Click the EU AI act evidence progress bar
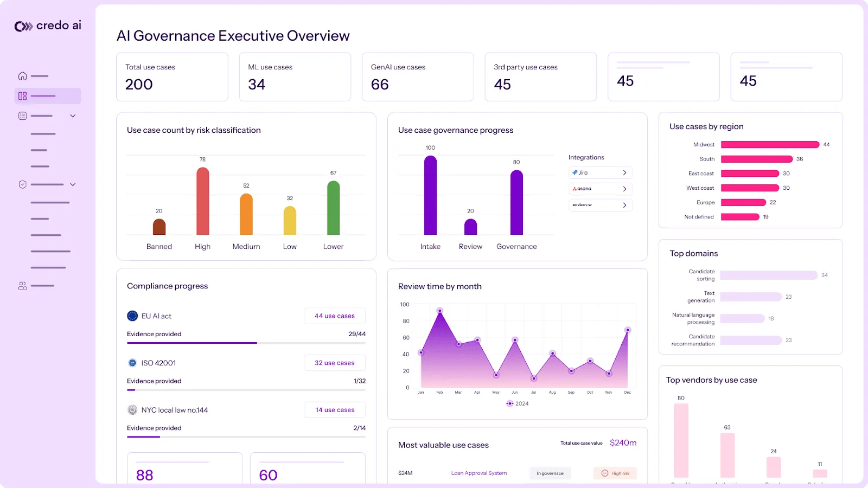The image size is (868, 488). point(246,343)
